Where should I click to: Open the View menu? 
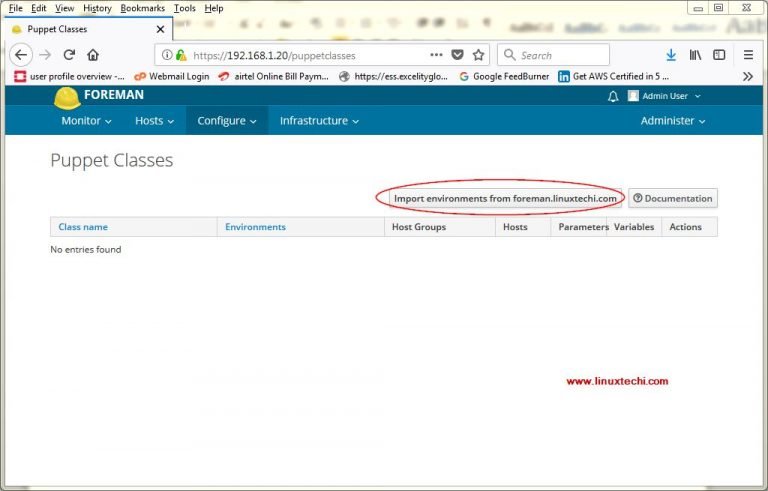[x=64, y=8]
